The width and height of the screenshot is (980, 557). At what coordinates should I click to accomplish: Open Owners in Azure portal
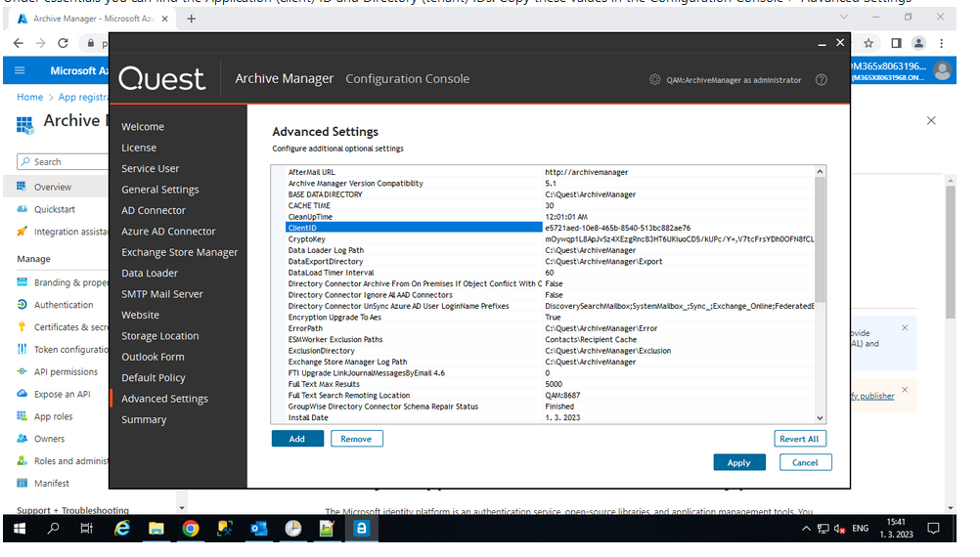coord(49,439)
